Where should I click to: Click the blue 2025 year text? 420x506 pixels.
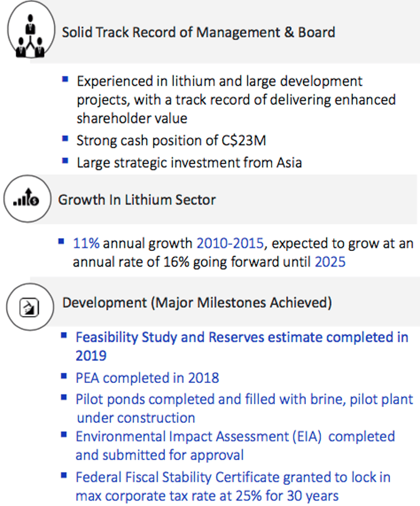(x=330, y=262)
